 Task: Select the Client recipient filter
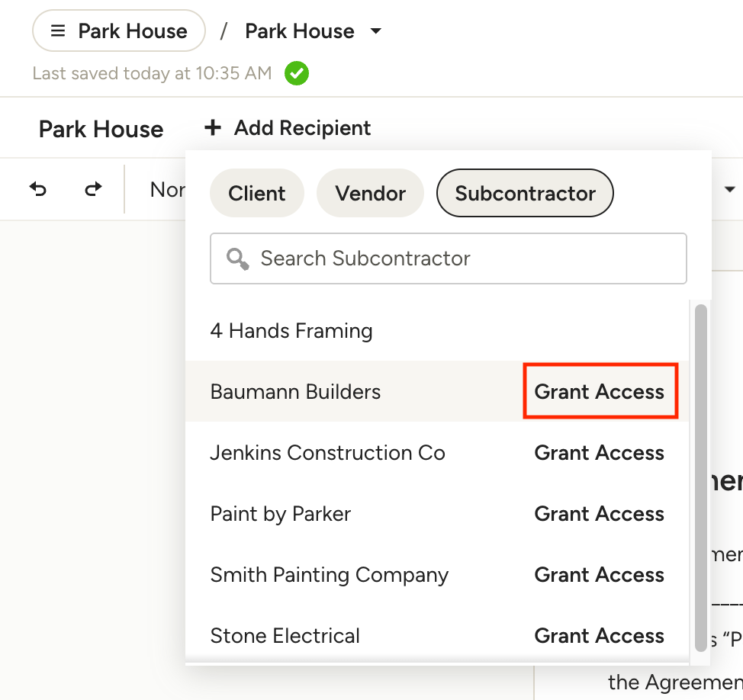257,193
